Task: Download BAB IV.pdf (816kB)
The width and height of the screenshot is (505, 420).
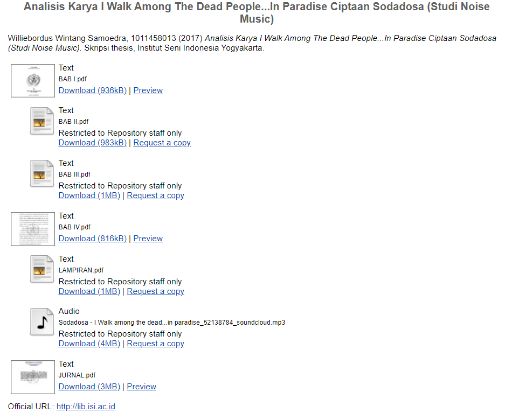Action: pos(93,239)
